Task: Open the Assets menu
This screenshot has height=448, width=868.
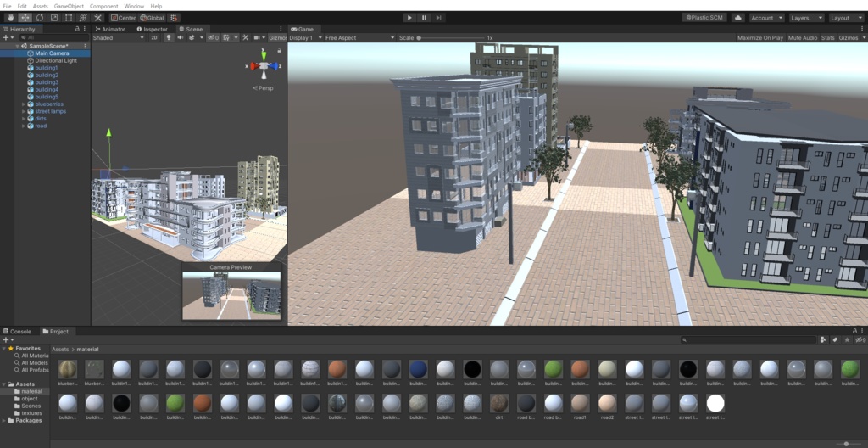Action: click(41, 6)
